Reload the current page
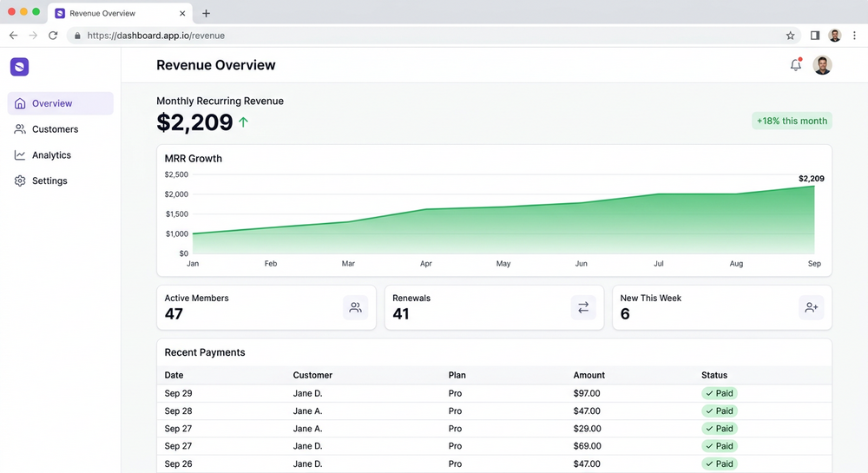 click(53, 36)
